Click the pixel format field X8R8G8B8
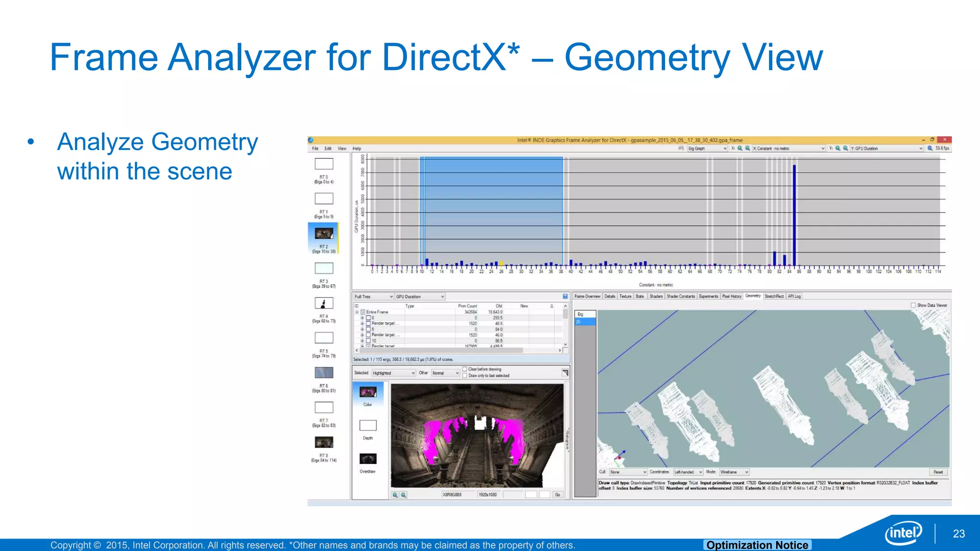The height and width of the screenshot is (551, 980). [458, 495]
